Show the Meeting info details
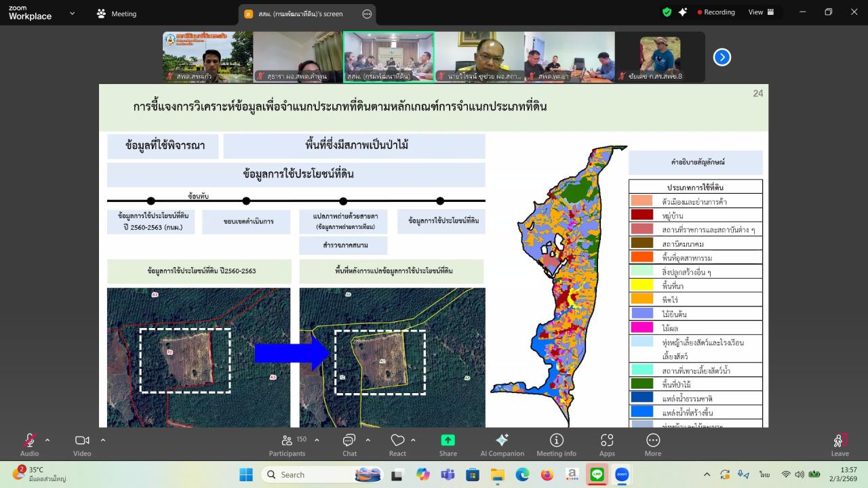 (x=556, y=444)
